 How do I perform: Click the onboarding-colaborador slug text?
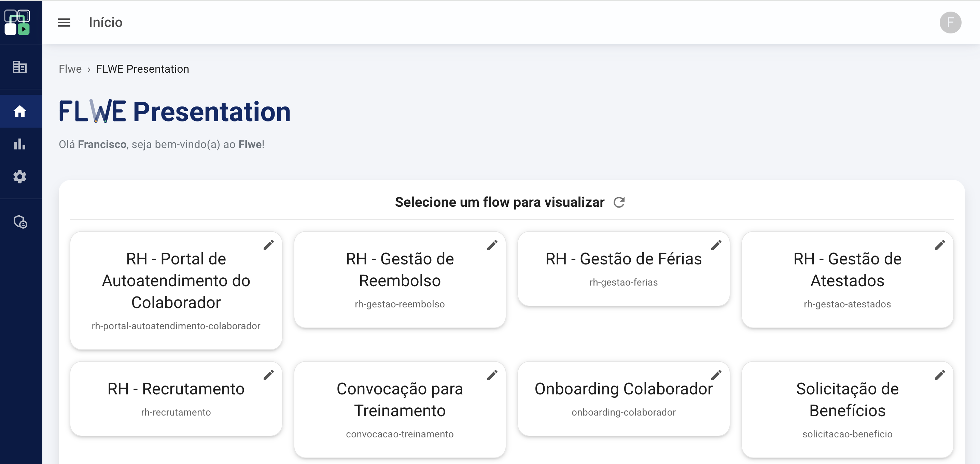[x=624, y=412]
